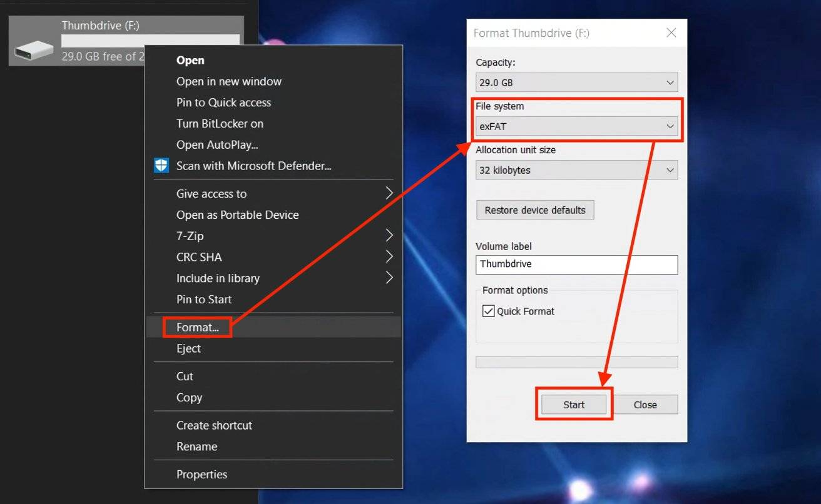The height and width of the screenshot is (504, 821).
Task: Choose Eject in the context menu
Action: pyautogui.click(x=188, y=348)
